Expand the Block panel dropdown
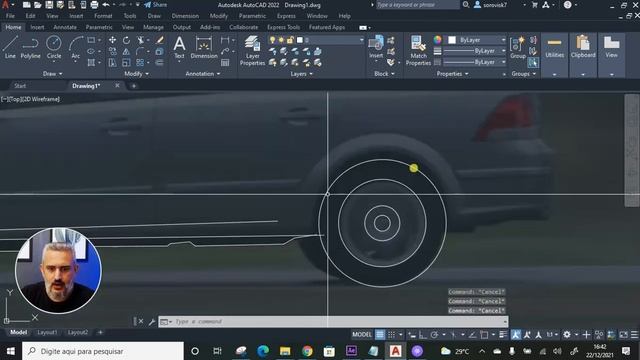640x360 pixels. click(x=384, y=74)
